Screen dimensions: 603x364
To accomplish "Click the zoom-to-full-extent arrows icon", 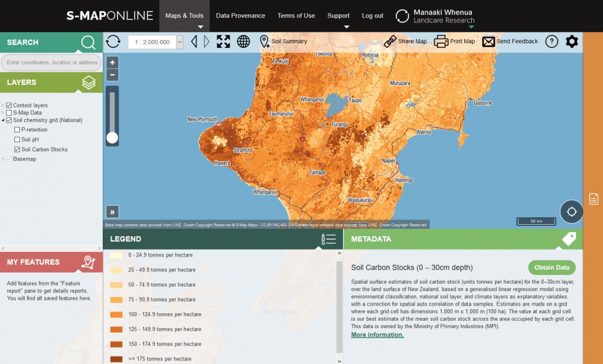I will pyautogui.click(x=223, y=41).
